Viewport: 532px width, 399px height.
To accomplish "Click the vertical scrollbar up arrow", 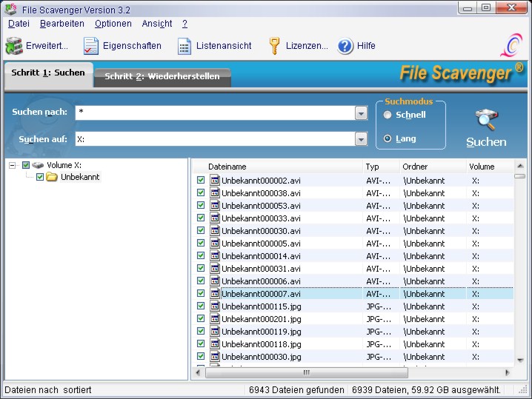I will (x=520, y=166).
